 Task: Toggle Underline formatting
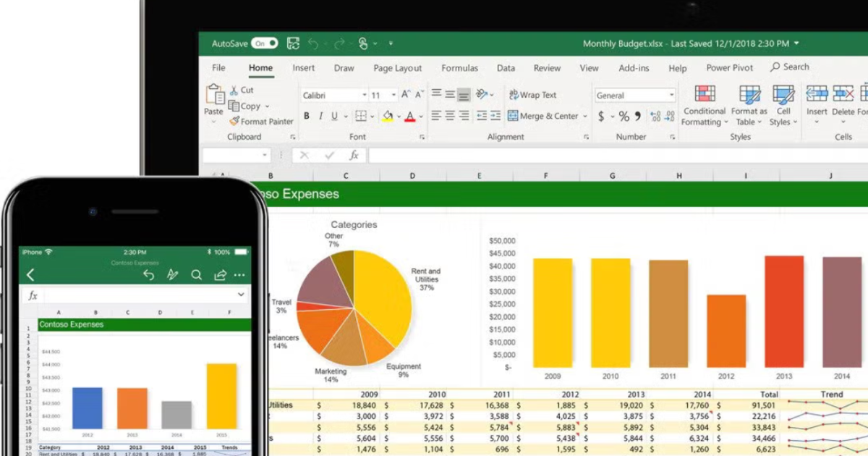click(x=334, y=116)
